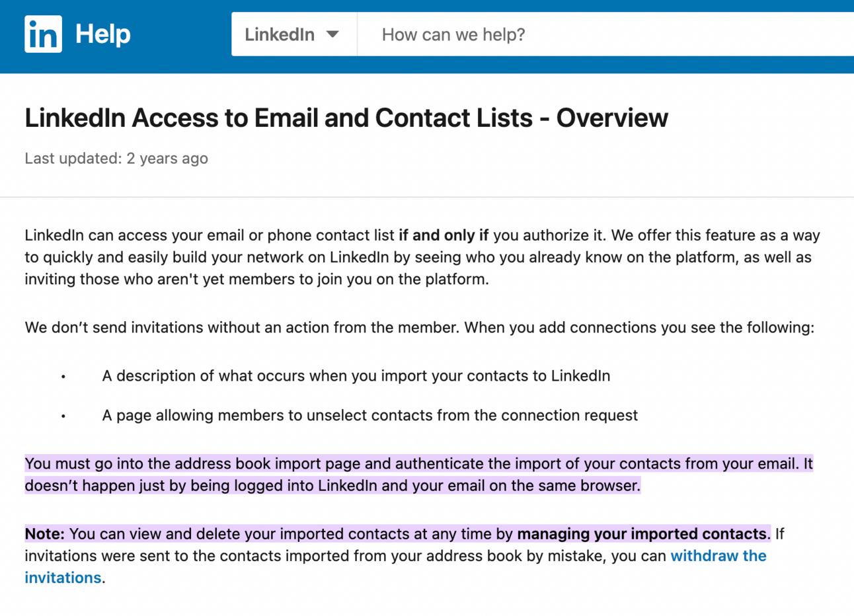
Task: Click the "inviting those who aren't yet members" line
Action: point(257,280)
